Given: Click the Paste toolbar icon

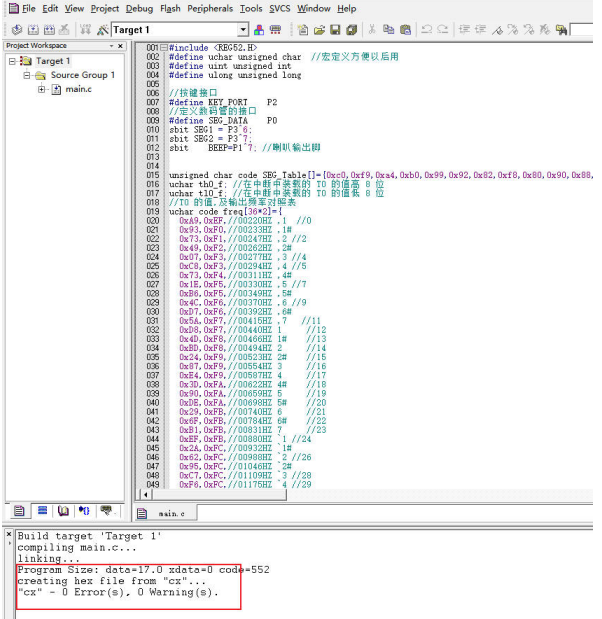Looking at the screenshot, I should [403, 30].
